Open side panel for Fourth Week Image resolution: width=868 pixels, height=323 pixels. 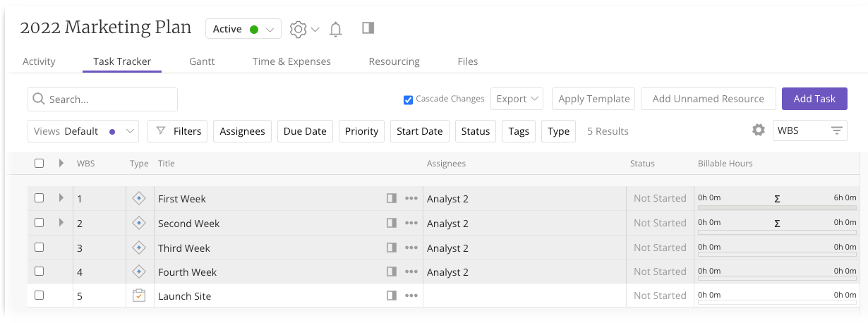392,272
